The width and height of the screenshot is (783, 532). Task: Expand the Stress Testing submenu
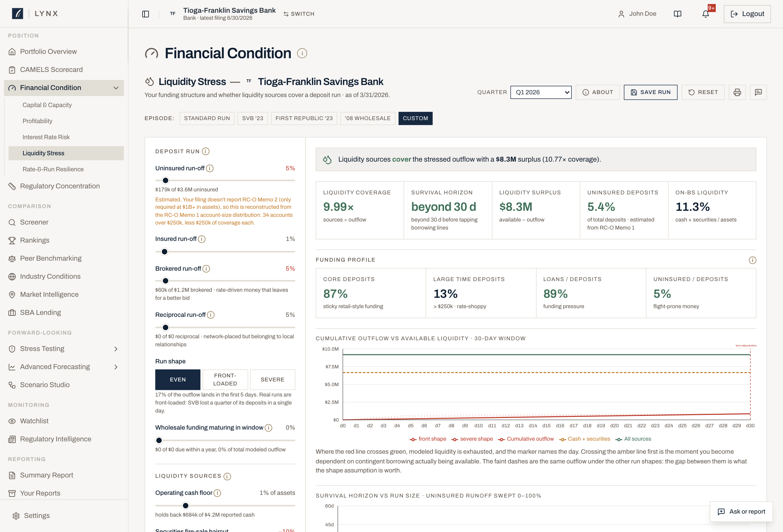point(116,349)
